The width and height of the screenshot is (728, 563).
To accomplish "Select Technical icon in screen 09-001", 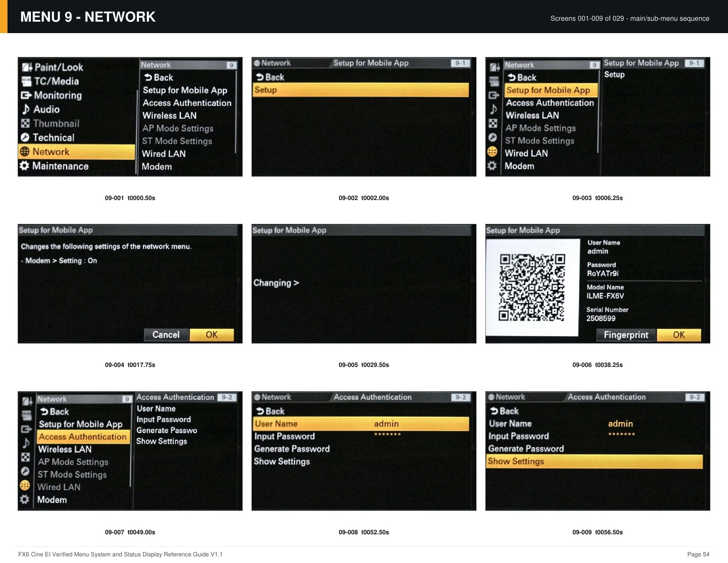I will pyautogui.click(x=25, y=137).
